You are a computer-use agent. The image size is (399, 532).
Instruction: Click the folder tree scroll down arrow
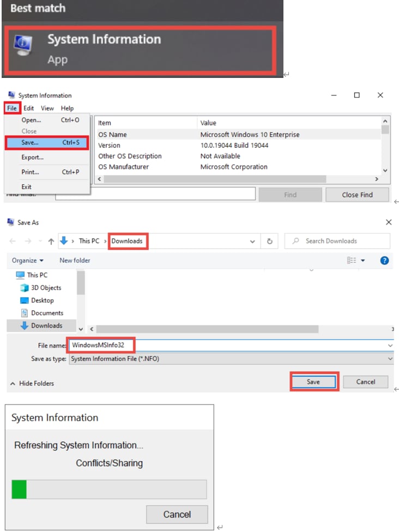pos(81,329)
